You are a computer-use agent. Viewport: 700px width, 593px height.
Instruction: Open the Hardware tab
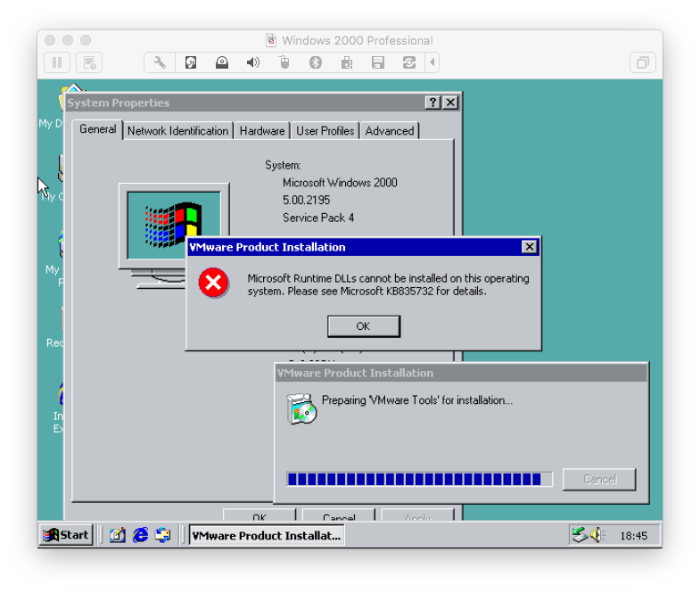262,131
